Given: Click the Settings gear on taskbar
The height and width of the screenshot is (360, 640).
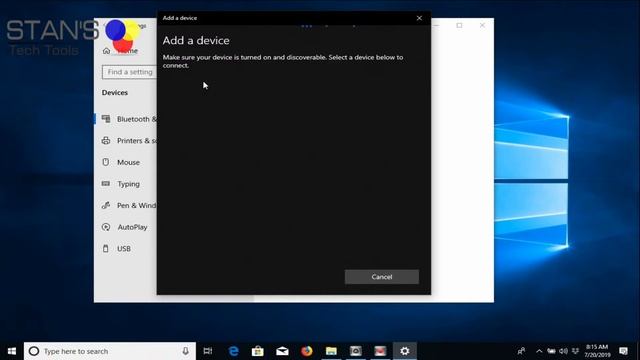Looking at the screenshot, I should coord(404,351).
